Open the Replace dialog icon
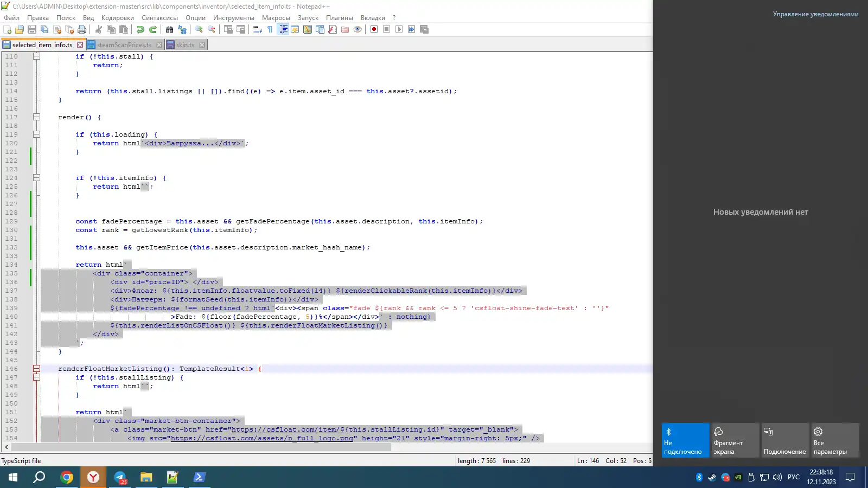868x488 pixels. (182, 29)
